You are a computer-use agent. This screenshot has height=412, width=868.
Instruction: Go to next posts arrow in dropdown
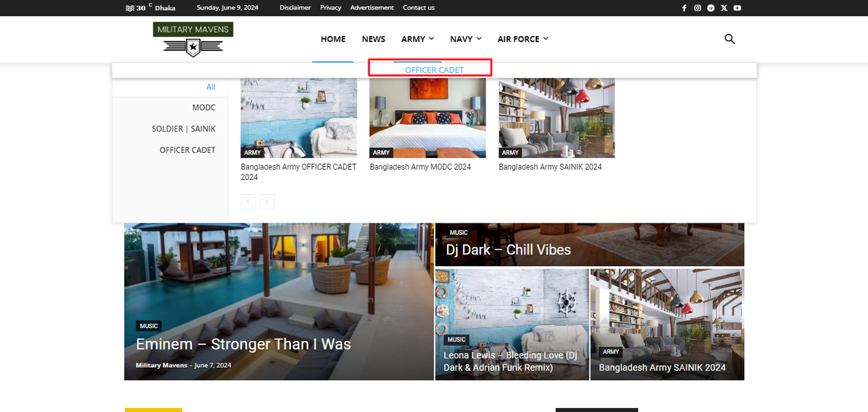click(x=267, y=202)
